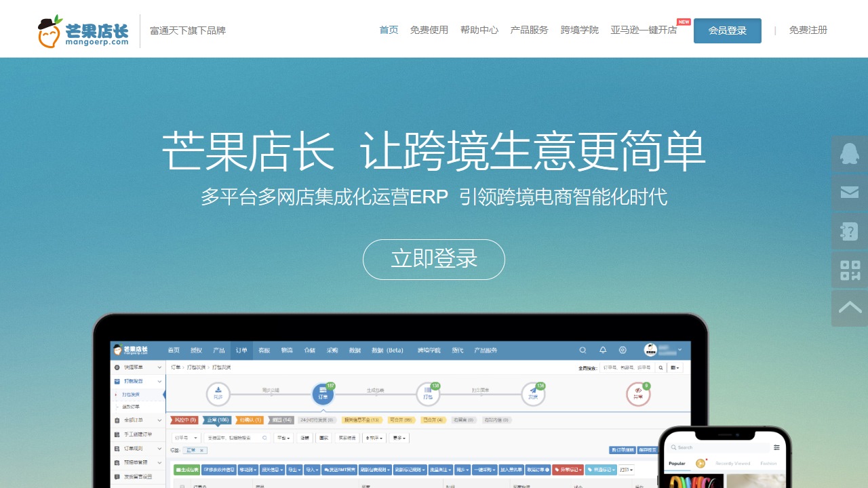Open the 亚马逊一键开店 nav item
The width and height of the screenshot is (868, 488).
click(644, 30)
